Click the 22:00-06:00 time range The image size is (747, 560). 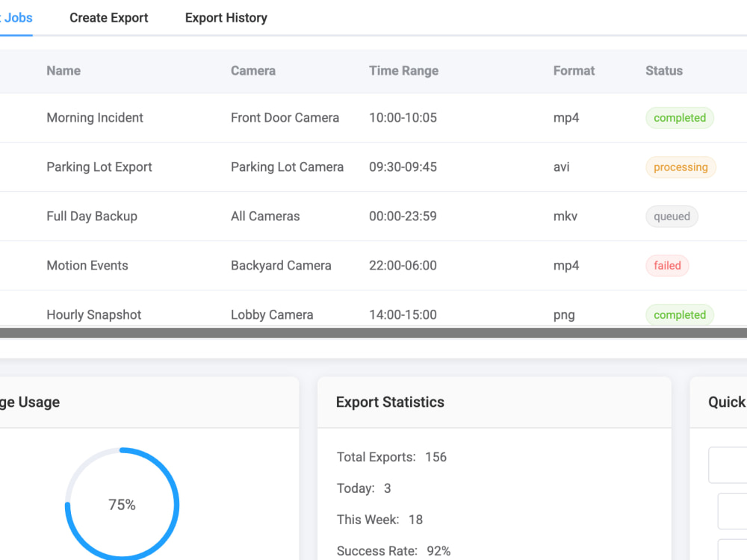point(403,265)
